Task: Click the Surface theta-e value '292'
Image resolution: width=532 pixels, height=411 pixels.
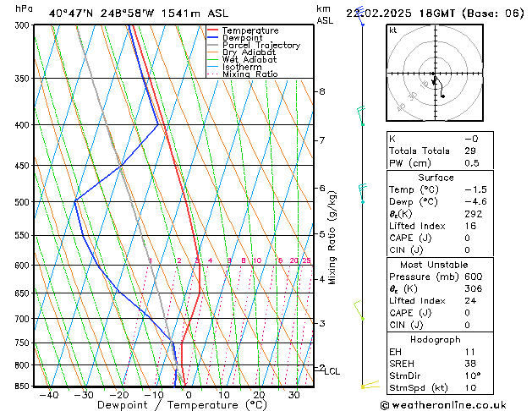Action: pos(474,214)
